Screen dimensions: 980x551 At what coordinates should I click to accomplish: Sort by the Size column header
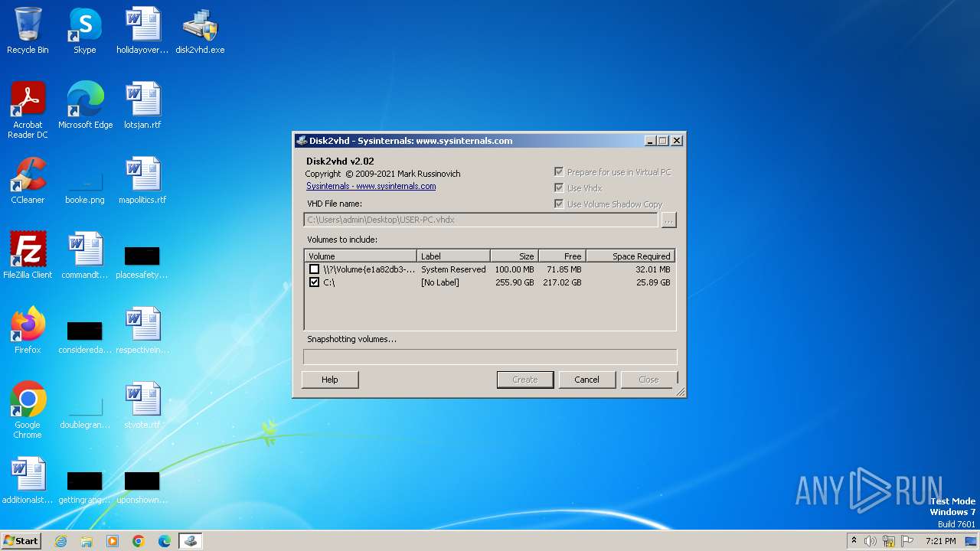tap(514, 256)
